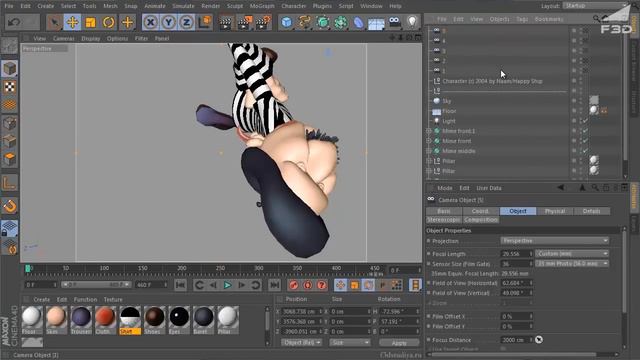Switch to the Physical tab
Screen dimensions: 640x360
point(555,211)
